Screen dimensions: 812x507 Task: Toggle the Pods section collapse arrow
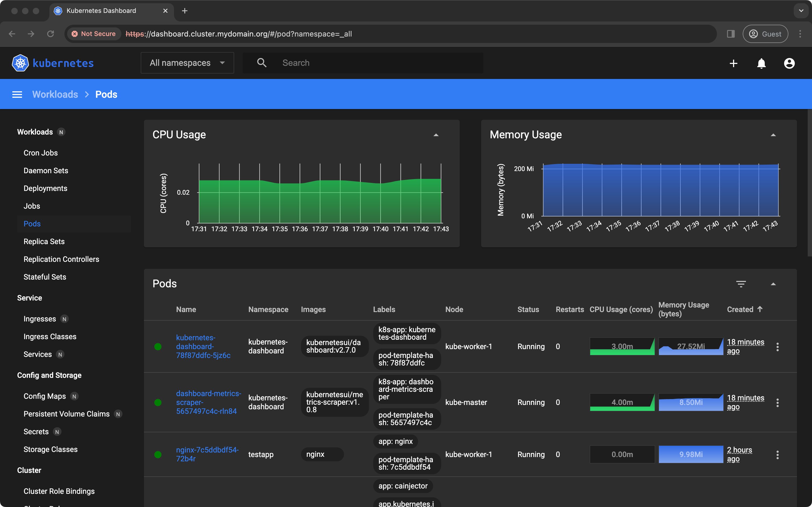(774, 284)
